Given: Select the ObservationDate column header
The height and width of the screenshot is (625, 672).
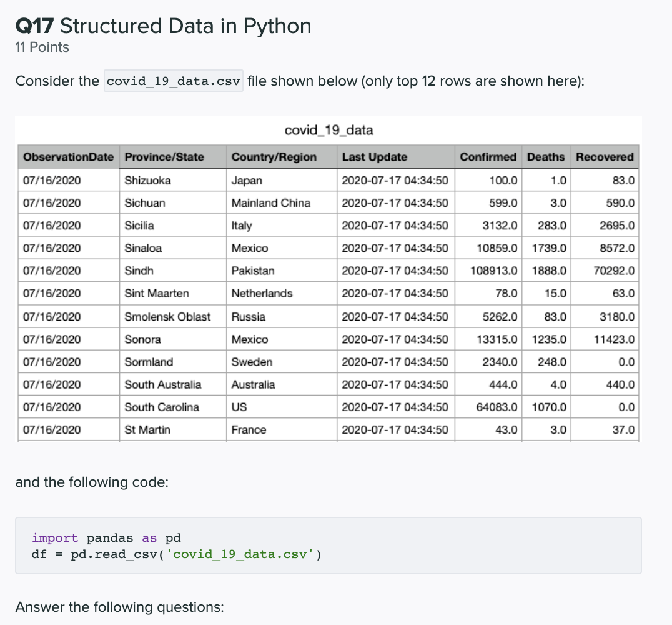Looking at the screenshot, I should point(68,157).
